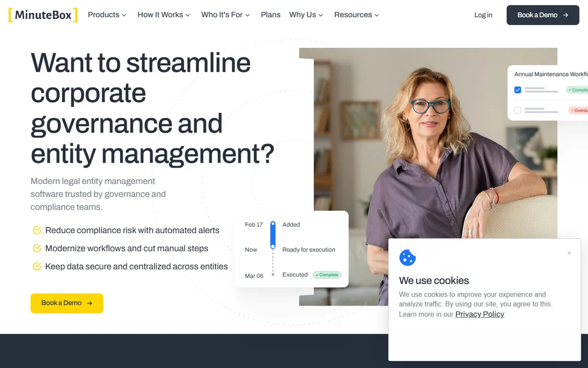Check the empty box in the workflow card

point(517,110)
